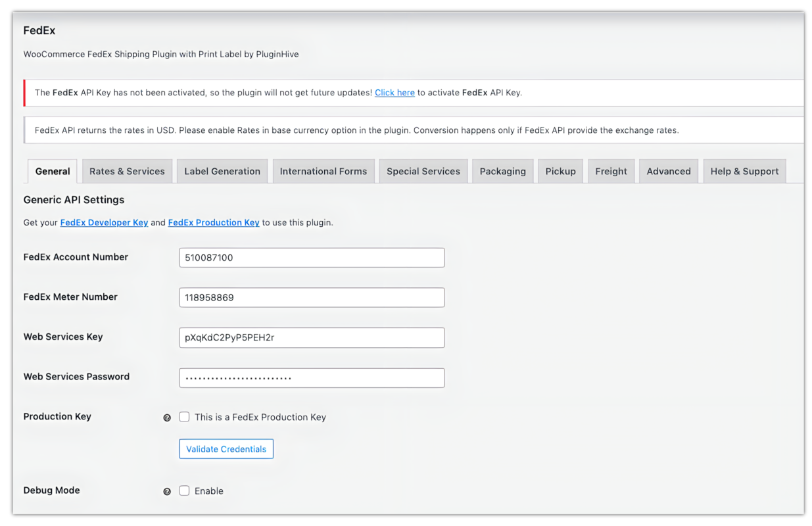Open the Help & Support tab
The width and height of the screenshot is (812, 526).
point(744,171)
